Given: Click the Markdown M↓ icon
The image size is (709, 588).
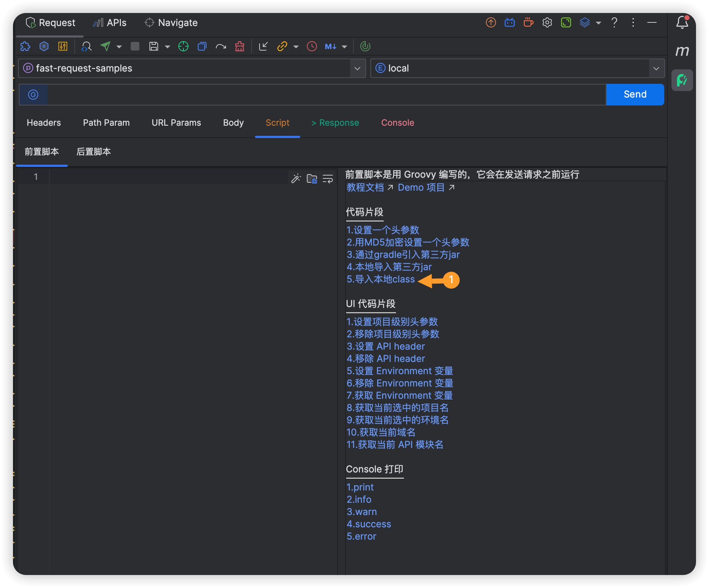Looking at the screenshot, I should tap(331, 46).
